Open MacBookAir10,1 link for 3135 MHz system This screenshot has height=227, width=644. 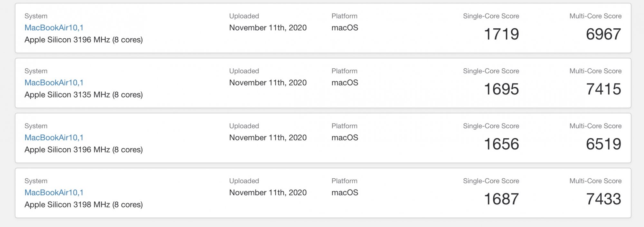pos(54,83)
